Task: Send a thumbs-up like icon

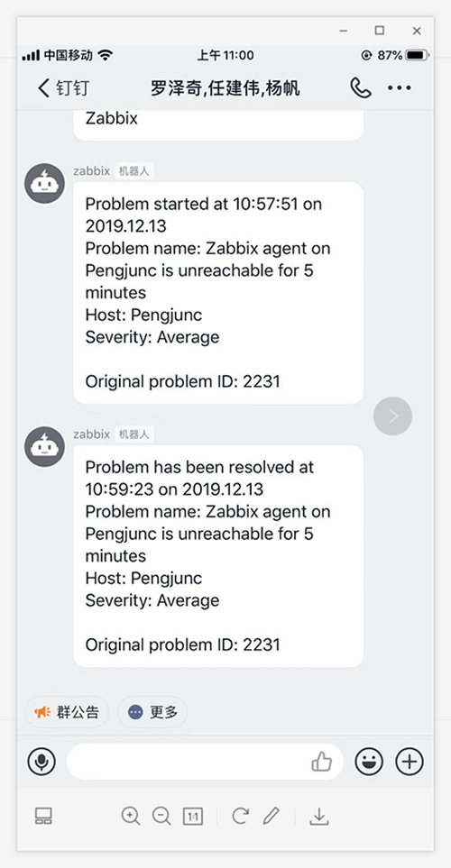Action: click(x=321, y=762)
